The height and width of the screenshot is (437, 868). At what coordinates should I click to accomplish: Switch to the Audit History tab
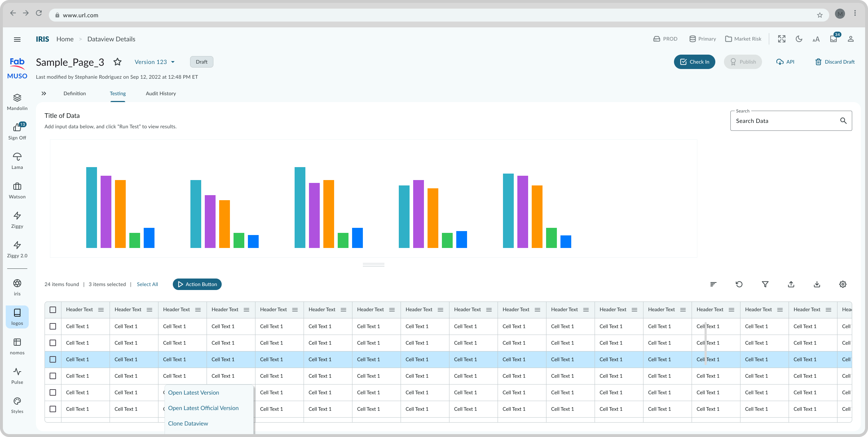click(x=161, y=93)
